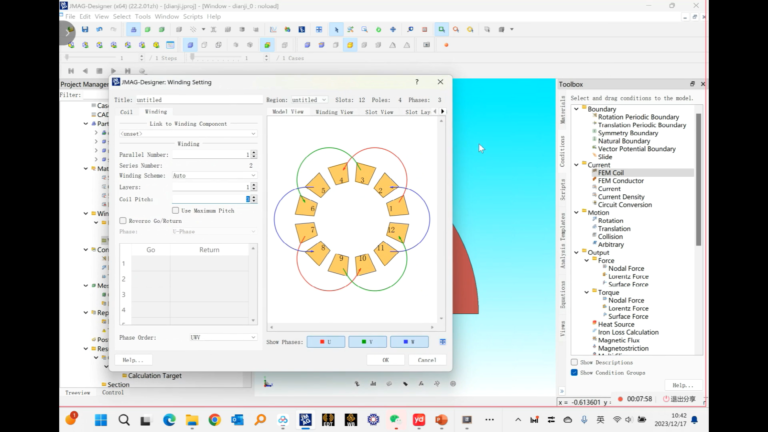Open File Explorer from the taskbar
This screenshot has height=432, width=768.
tap(192, 420)
